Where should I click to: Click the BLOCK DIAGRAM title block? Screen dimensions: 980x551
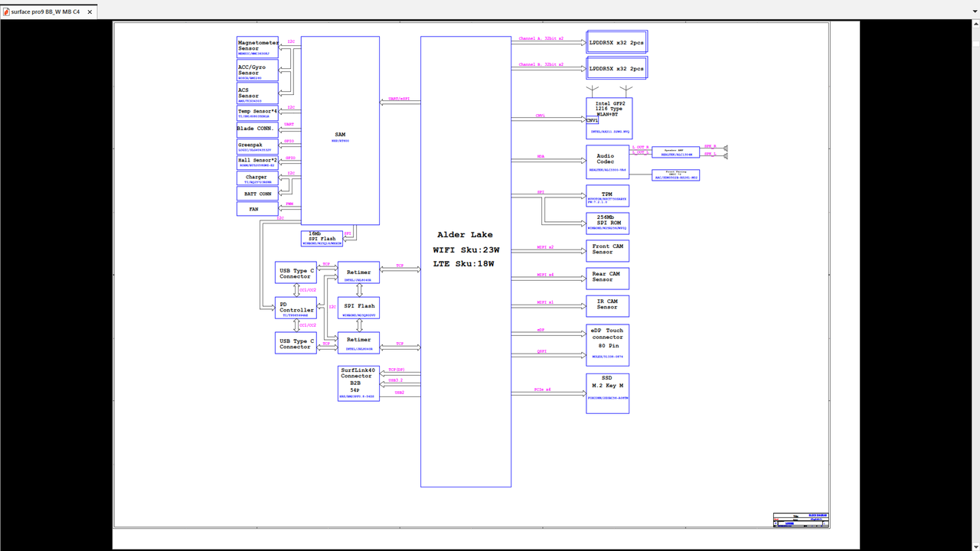point(801,520)
